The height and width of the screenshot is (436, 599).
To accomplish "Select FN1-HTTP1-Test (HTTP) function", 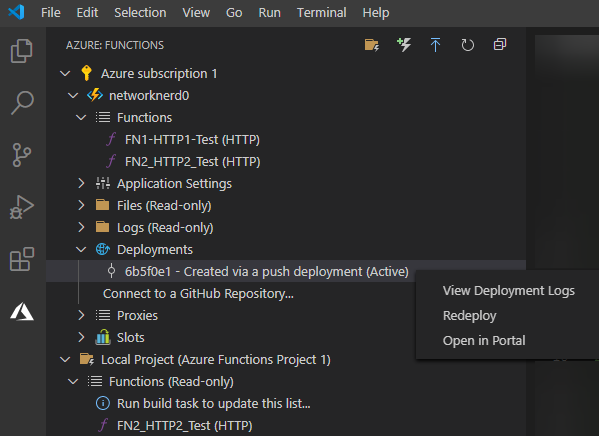I will [x=192, y=139].
